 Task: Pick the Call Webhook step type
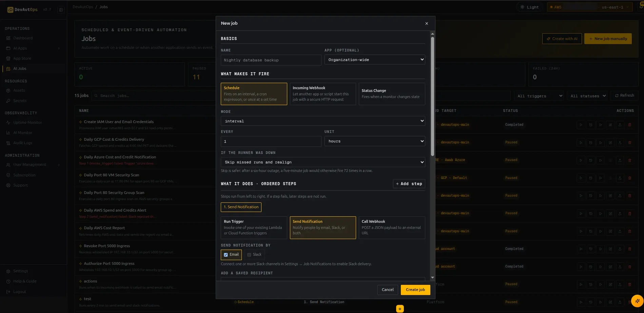(392, 228)
